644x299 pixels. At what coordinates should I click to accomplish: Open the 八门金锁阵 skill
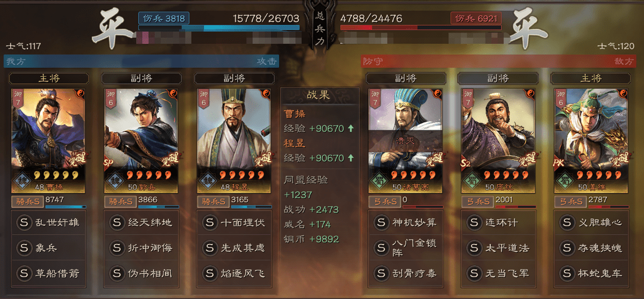pos(406,248)
